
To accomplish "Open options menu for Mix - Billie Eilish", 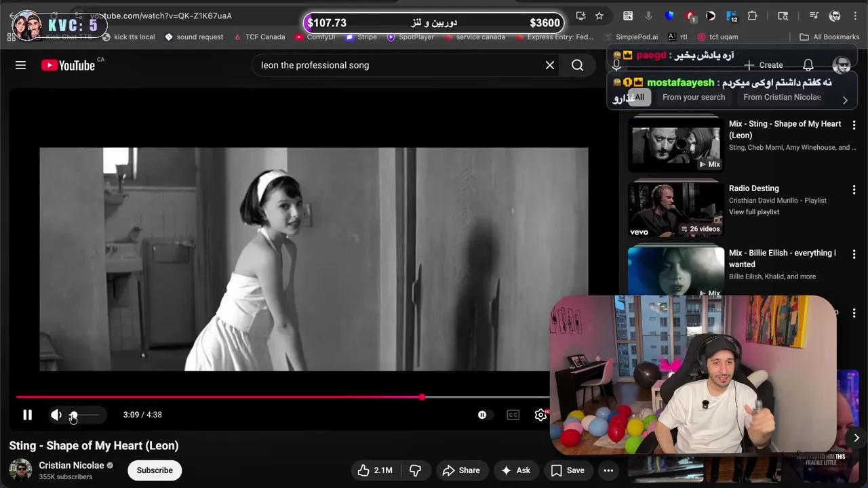I will 854,253.
